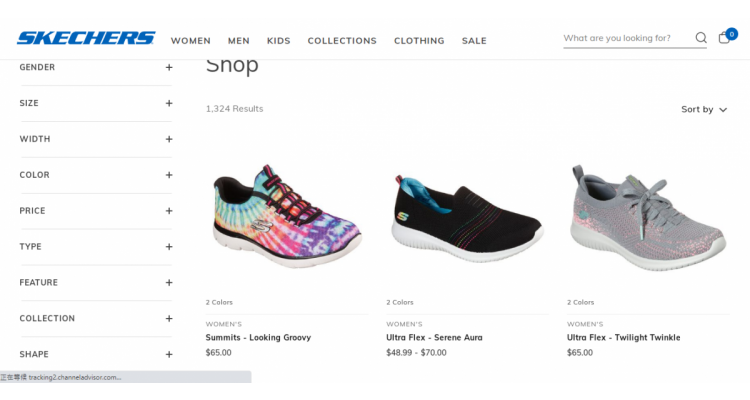
Task: Open the COLLECTIONS menu
Action: coord(342,41)
